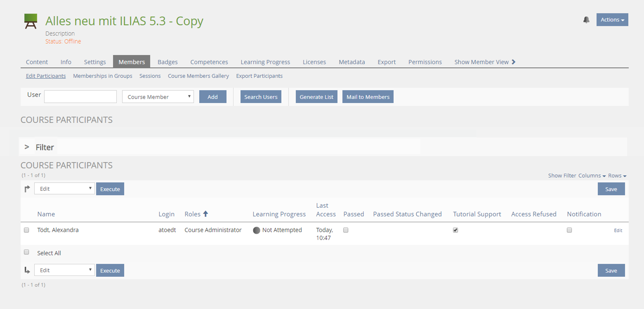
Task: Click the top bulk-action arrow icon
Action: pyautogui.click(x=27, y=189)
